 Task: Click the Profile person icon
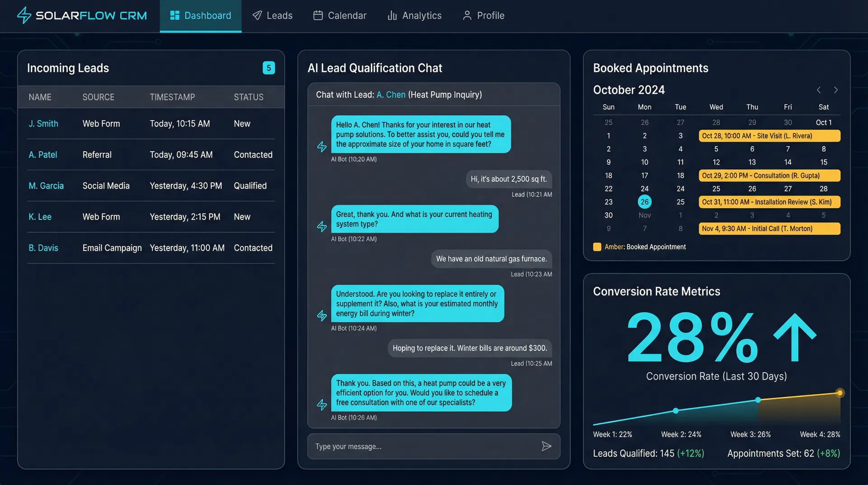coord(466,15)
